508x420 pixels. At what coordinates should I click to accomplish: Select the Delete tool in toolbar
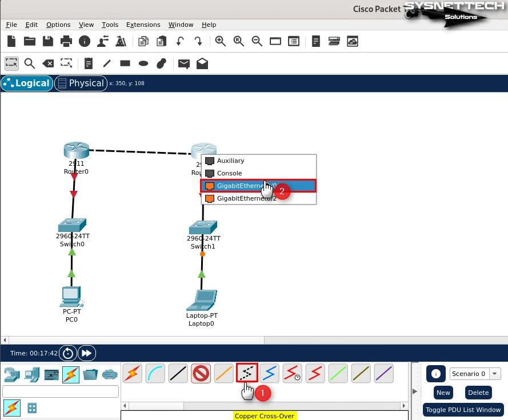tap(49, 63)
